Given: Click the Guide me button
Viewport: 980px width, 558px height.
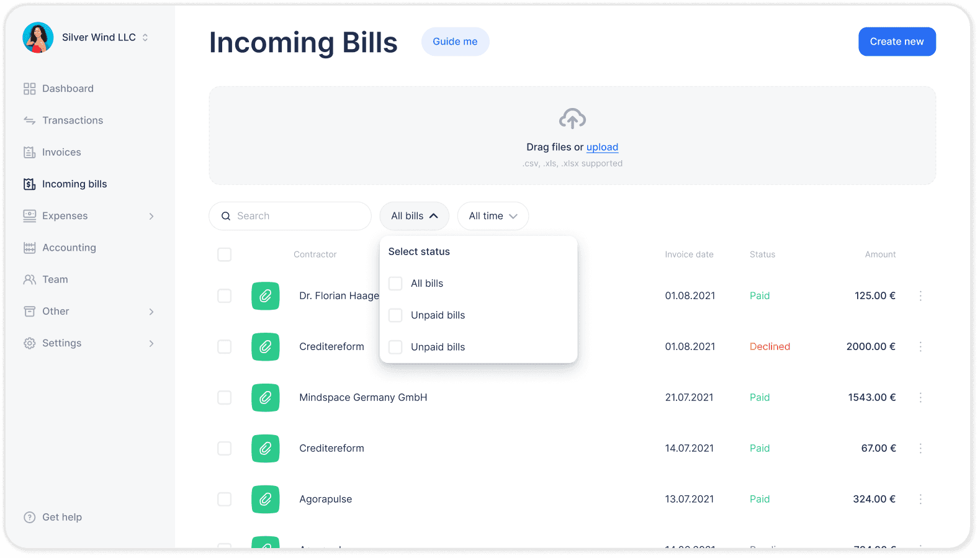Looking at the screenshot, I should (455, 42).
